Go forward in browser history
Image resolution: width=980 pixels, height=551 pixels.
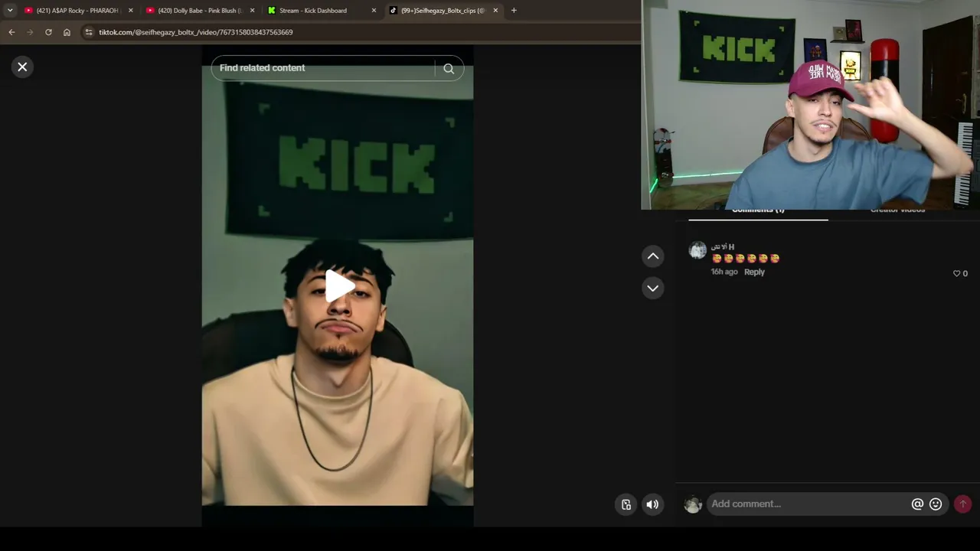[30, 32]
